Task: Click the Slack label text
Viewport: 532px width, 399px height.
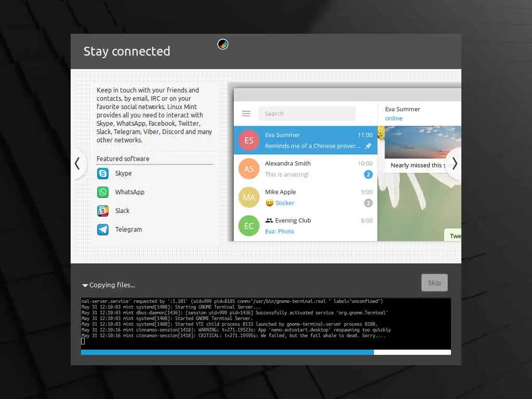Action: click(x=122, y=211)
